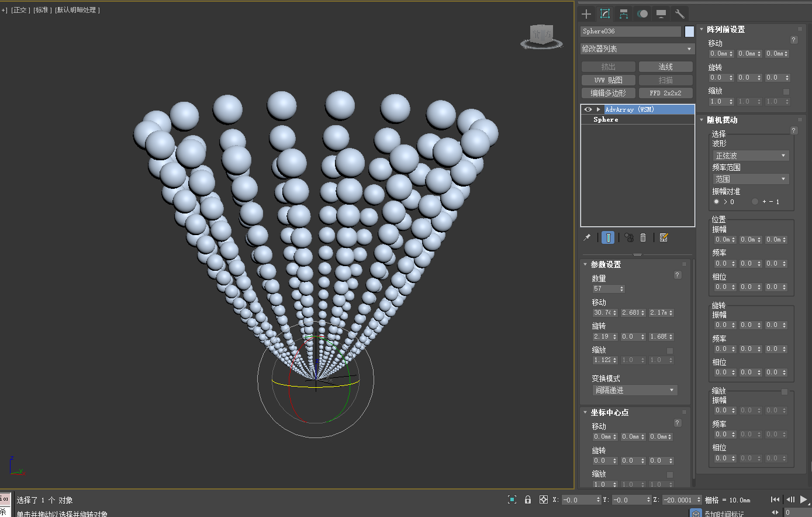The width and height of the screenshot is (812, 517).
Task: Select the '> 0' amplitude radio button
Action: (x=716, y=202)
